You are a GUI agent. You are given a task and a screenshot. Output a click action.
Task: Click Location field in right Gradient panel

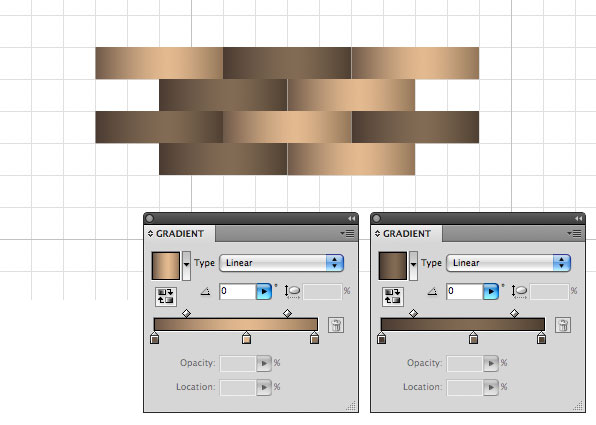click(465, 387)
